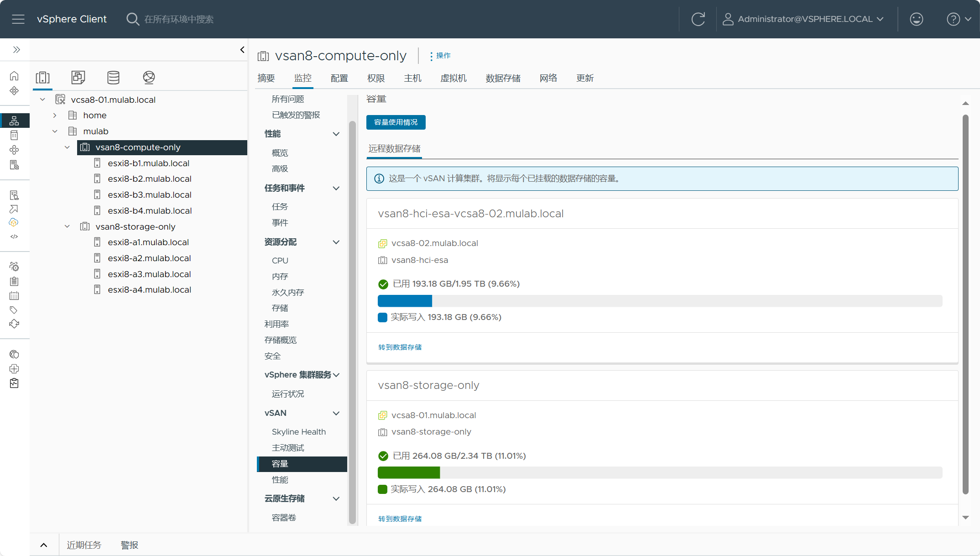The width and height of the screenshot is (980, 556).
Task: Open Auto Deploy sidebar icon
Action: (x=14, y=209)
